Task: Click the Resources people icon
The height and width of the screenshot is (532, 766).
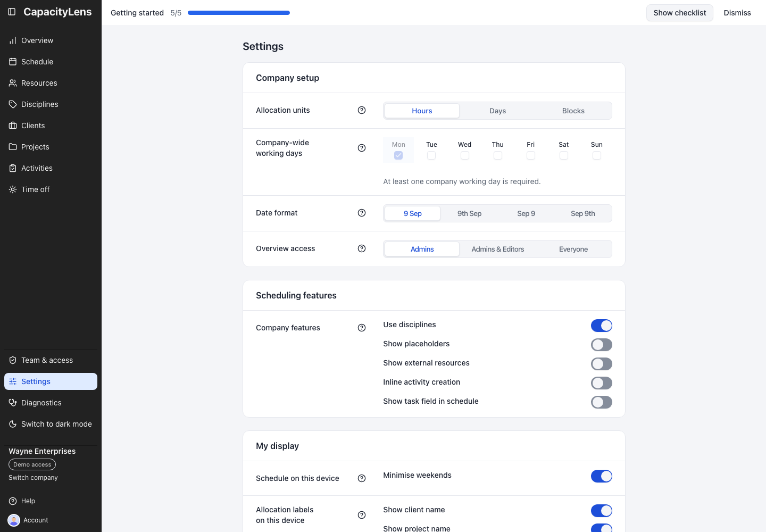Action: [x=13, y=83]
